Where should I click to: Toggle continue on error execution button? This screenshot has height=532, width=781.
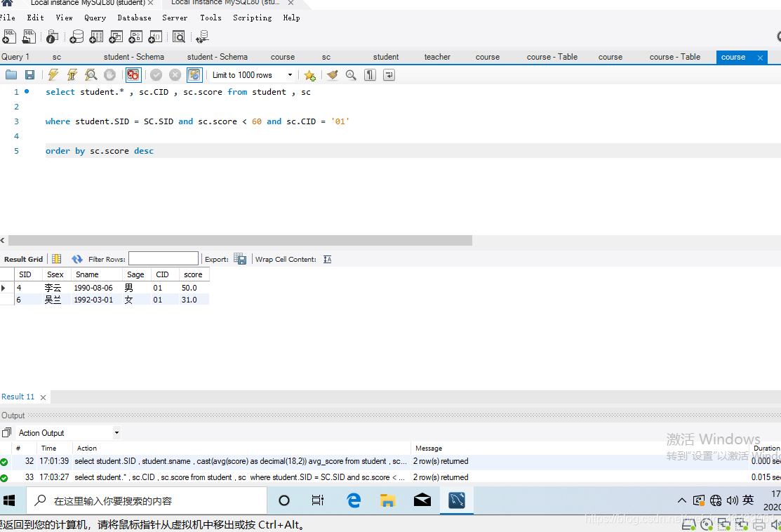point(133,74)
